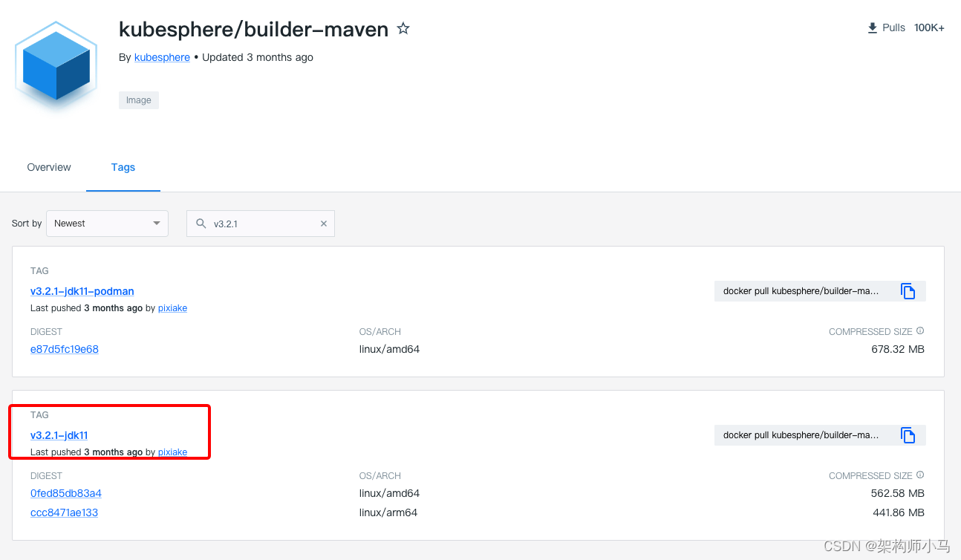
Task: Copy the docker pull command for v3.2.1-jdk11
Action: click(x=908, y=435)
